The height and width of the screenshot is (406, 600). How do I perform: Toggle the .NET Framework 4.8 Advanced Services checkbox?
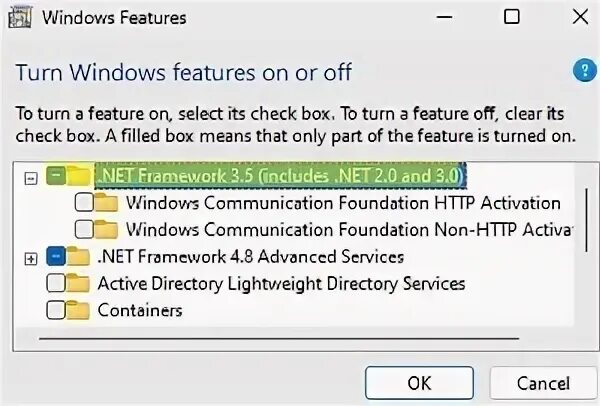(56, 257)
